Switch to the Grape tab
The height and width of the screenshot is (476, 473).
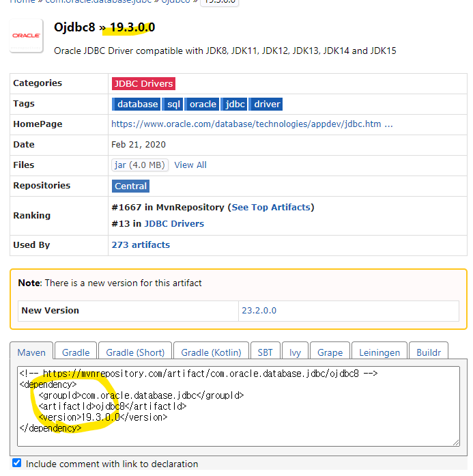coord(330,352)
